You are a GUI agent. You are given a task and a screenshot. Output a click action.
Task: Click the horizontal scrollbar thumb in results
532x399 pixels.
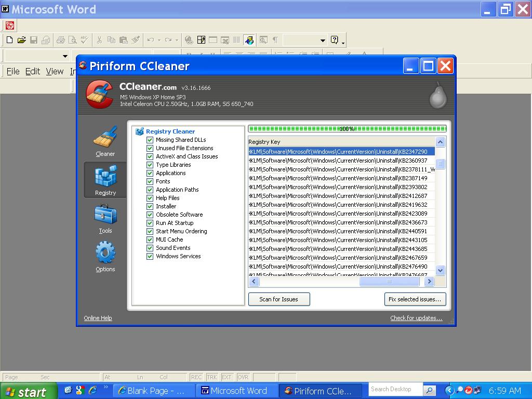click(x=389, y=282)
